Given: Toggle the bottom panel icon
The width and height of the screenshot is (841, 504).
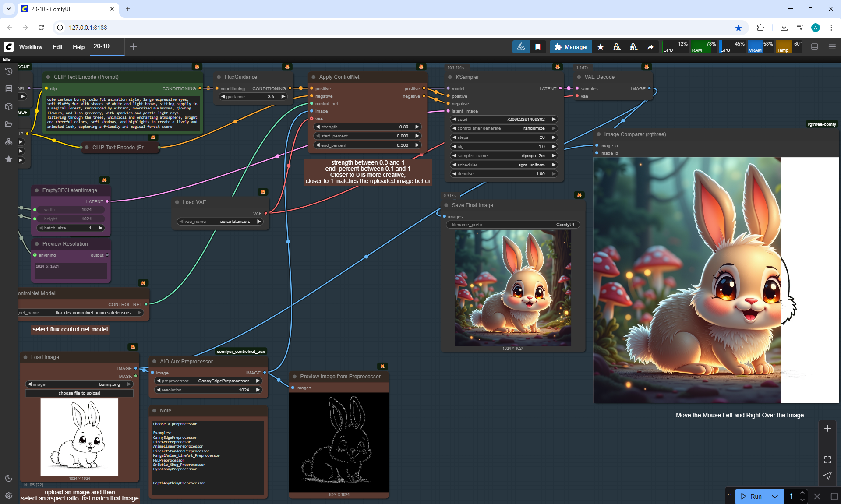Looking at the screenshot, I should [x=814, y=47].
